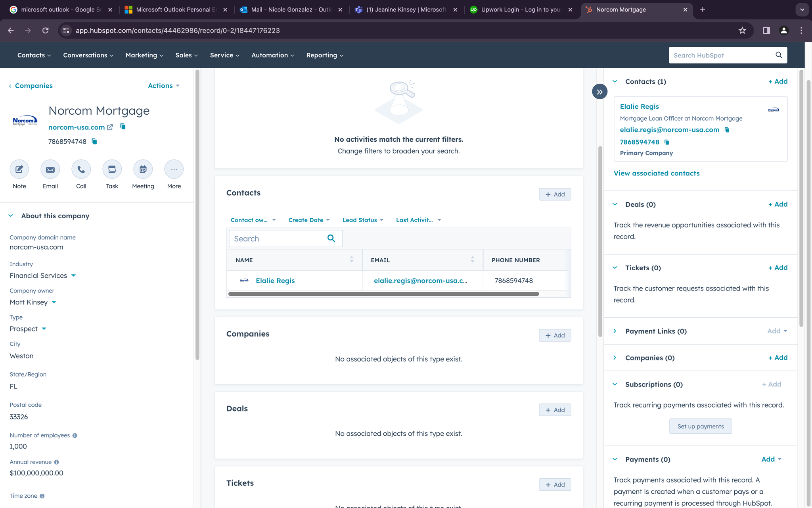Collapse the right sidebar with the double-arrow button

tap(599, 92)
